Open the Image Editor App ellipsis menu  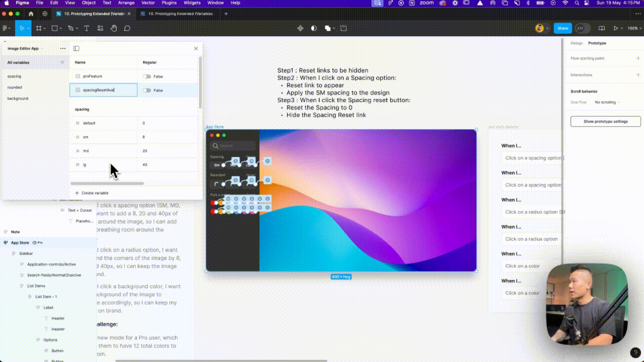pyautogui.click(x=63, y=49)
